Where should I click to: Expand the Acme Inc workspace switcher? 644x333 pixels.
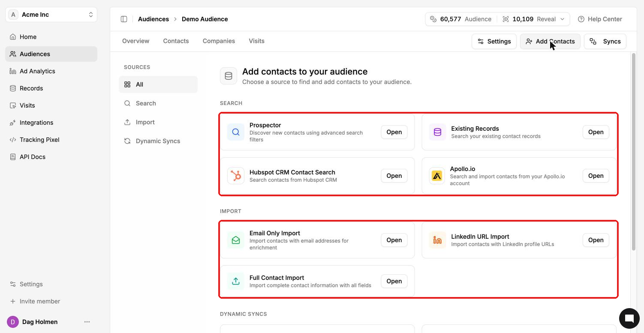(x=51, y=15)
